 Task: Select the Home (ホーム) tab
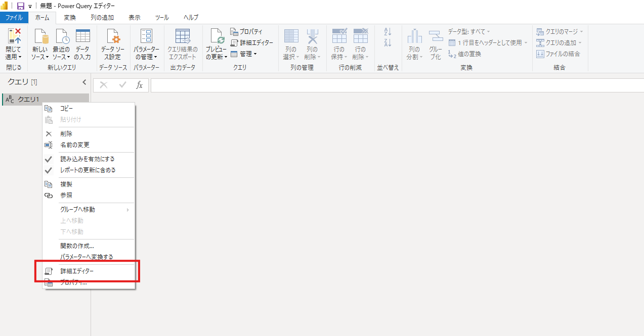[42, 18]
